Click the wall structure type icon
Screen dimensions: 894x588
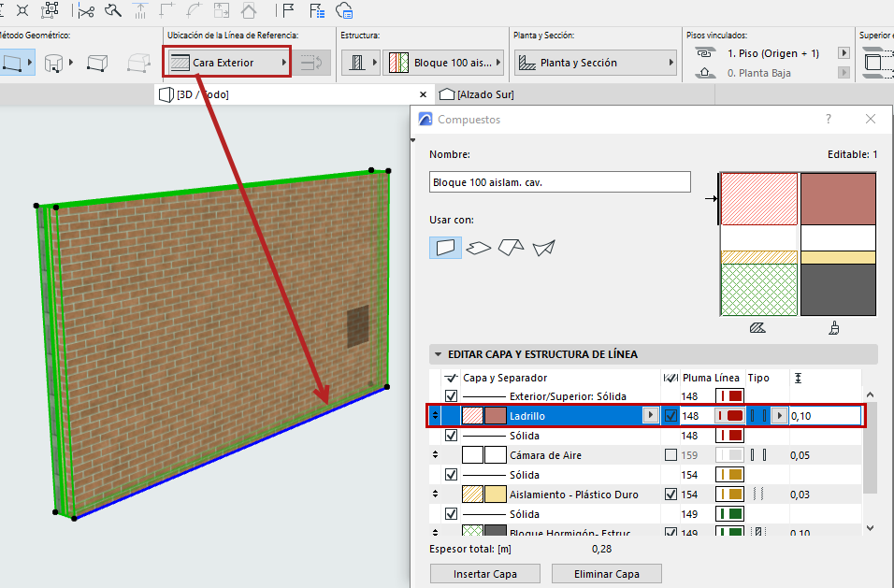coord(357,62)
